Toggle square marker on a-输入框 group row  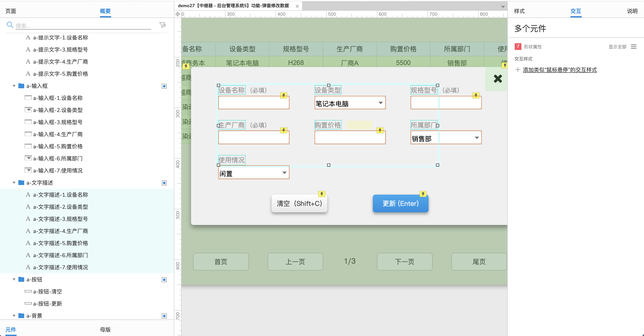pos(164,86)
